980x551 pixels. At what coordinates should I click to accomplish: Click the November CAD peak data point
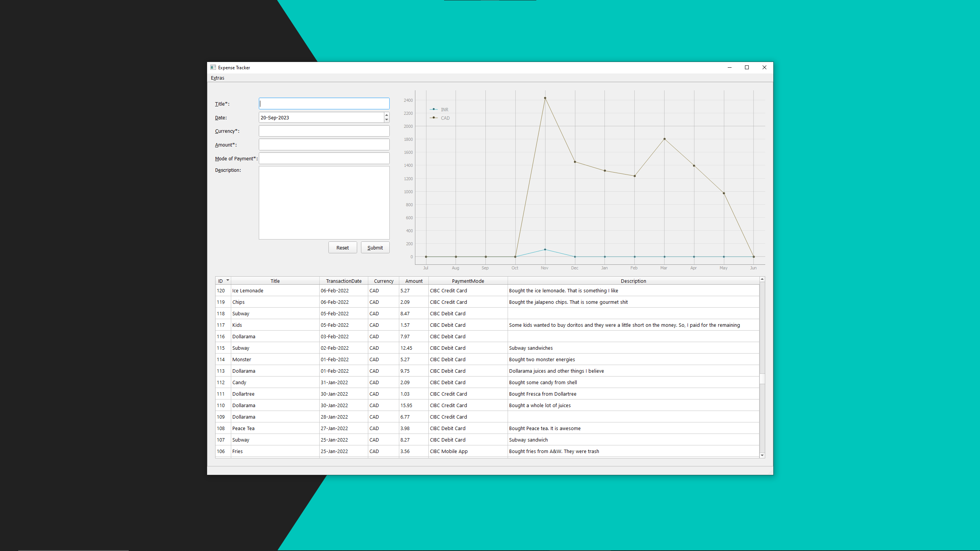(x=545, y=98)
